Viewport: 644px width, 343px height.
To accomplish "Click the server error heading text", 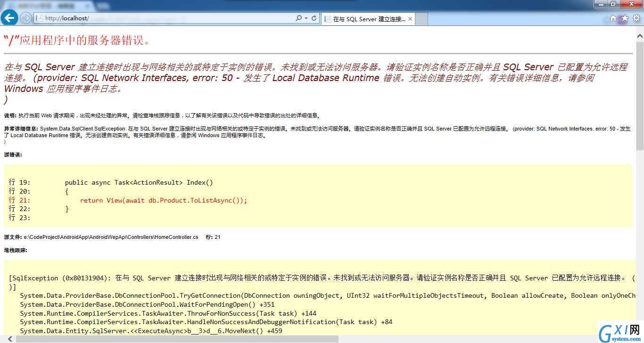I will click(x=78, y=41).
